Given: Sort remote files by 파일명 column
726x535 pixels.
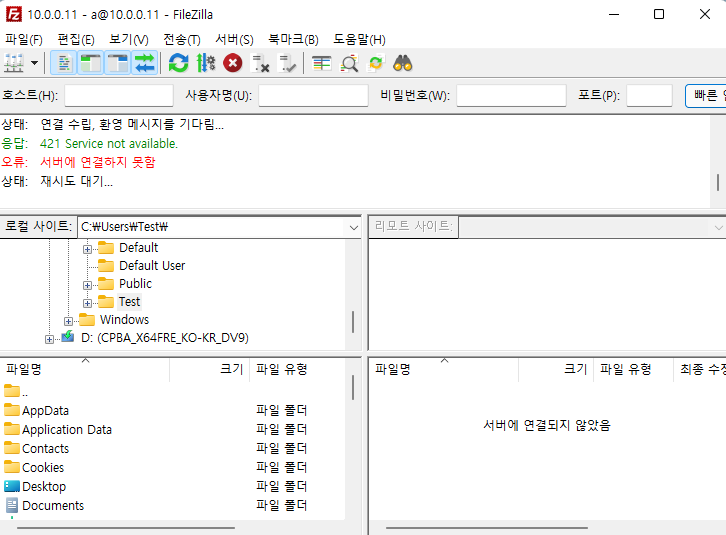Looking at the screenshot, I should tap(444, 370).
